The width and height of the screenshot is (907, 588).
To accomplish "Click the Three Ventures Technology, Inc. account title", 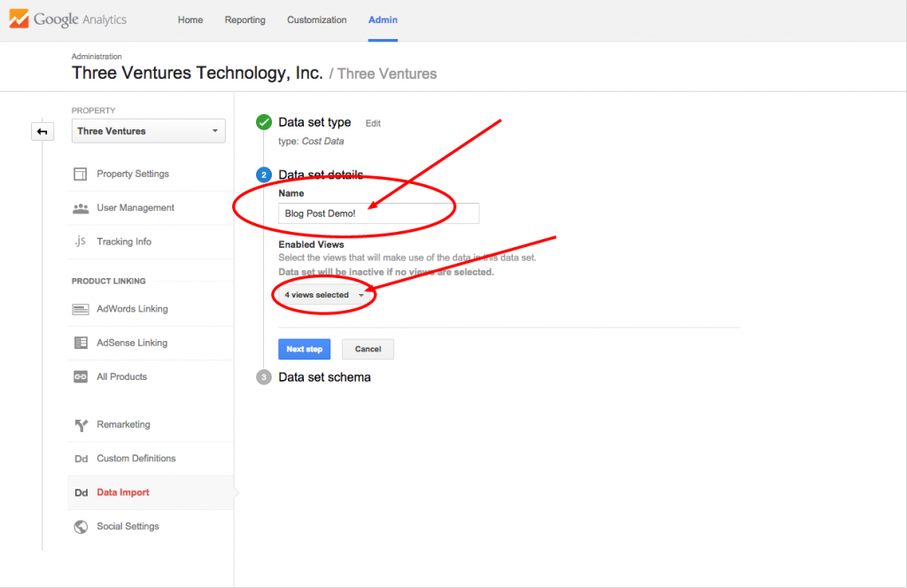I will pyautogui.click(x=198, y=73).
